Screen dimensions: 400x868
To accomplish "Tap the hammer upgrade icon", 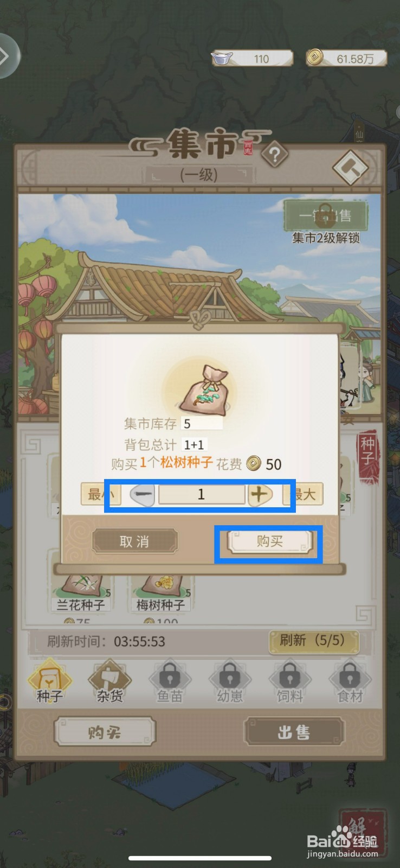I will [351, 167].
